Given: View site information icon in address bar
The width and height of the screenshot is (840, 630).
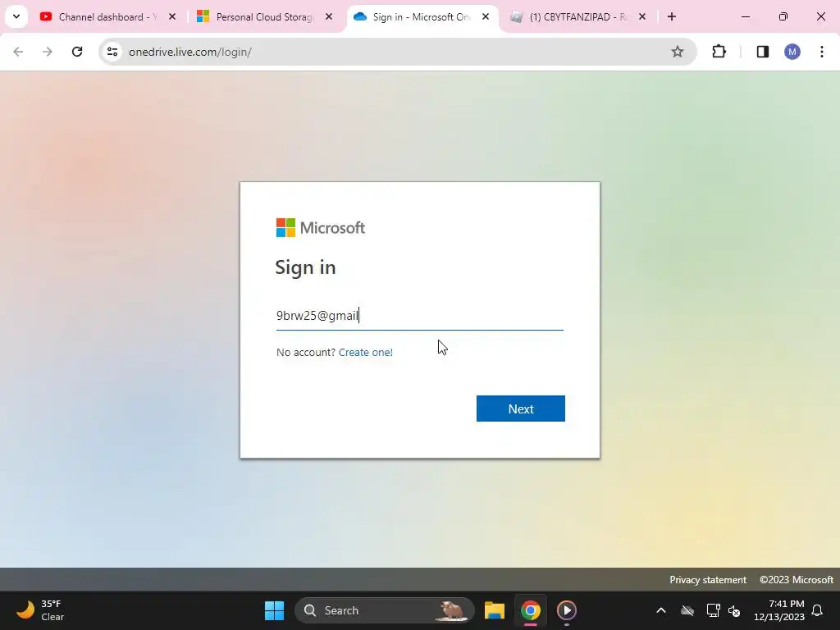Looking at the screenshot, I should coord(112,52).
